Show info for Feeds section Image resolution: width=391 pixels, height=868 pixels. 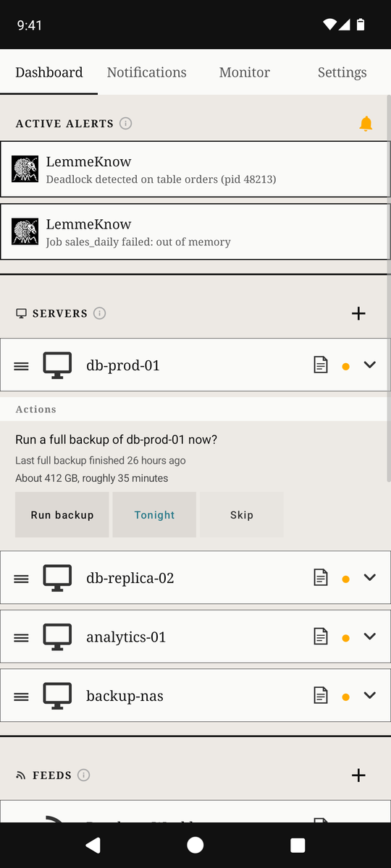(84, 775)
